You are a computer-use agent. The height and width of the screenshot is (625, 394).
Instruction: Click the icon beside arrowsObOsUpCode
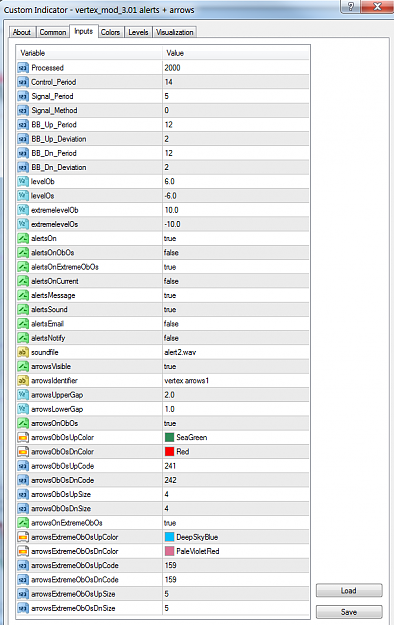point(23,466)
